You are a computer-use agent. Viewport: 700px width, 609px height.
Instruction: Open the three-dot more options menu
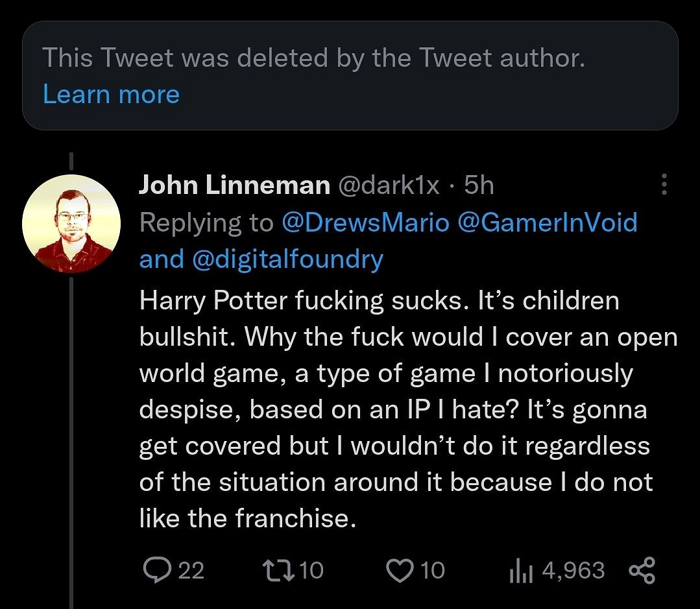pos(663,185)
